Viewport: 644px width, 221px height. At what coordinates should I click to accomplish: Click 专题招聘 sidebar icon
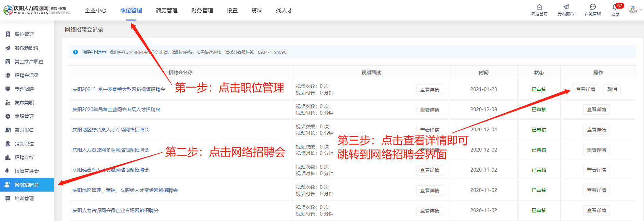click(8, 89)
